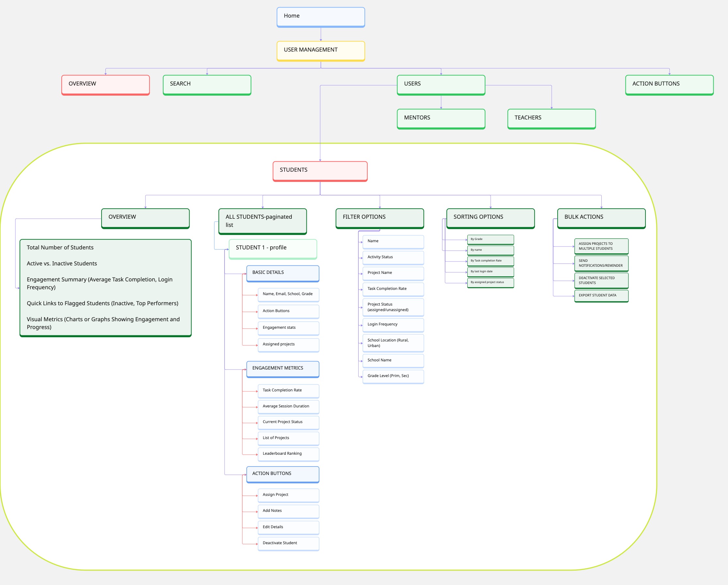Screen dimensions: 728x585
Task: Select the USER MANAGEMENT node
Action: coord(320,50)
